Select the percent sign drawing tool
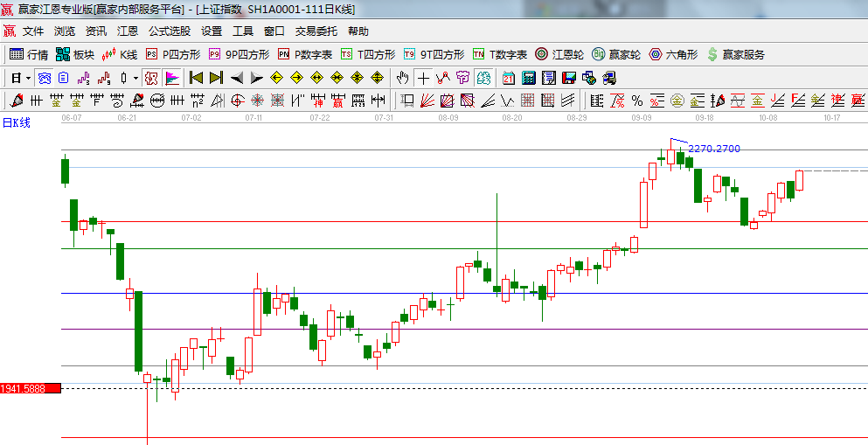This screenshot has width=868, height=445. click(x=636, y=101)
